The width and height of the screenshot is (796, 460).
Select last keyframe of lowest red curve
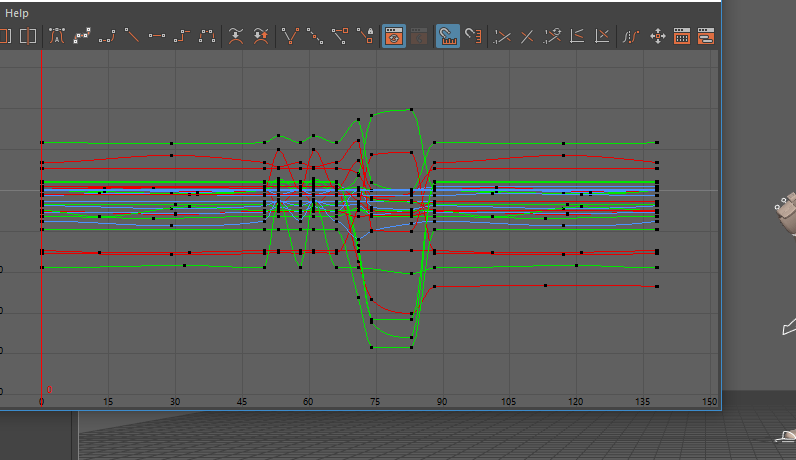point(657,286)
